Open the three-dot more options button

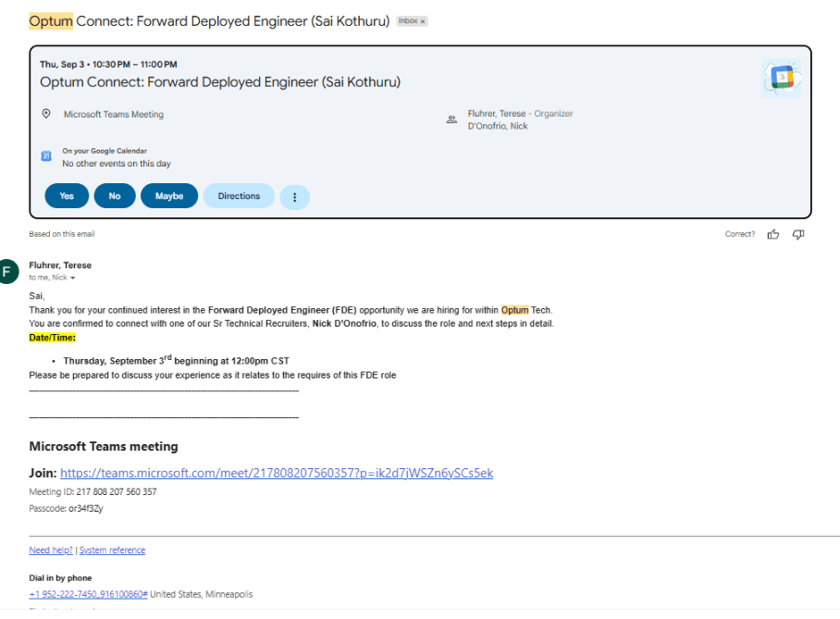point(294,197)
